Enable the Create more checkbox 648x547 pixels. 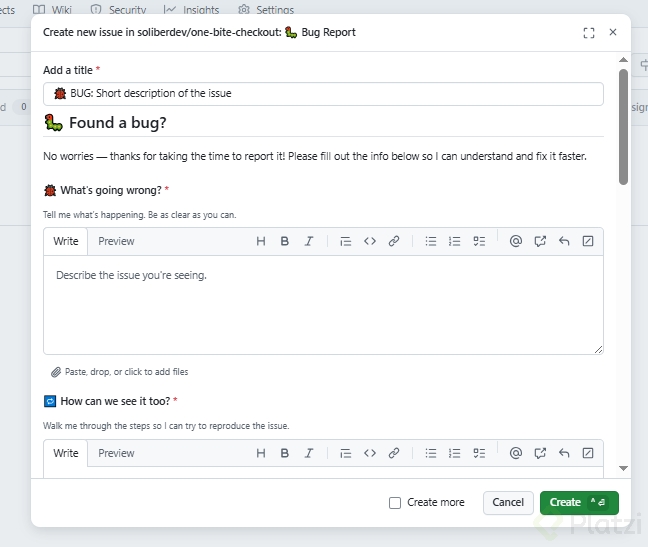tap(395, 502)
